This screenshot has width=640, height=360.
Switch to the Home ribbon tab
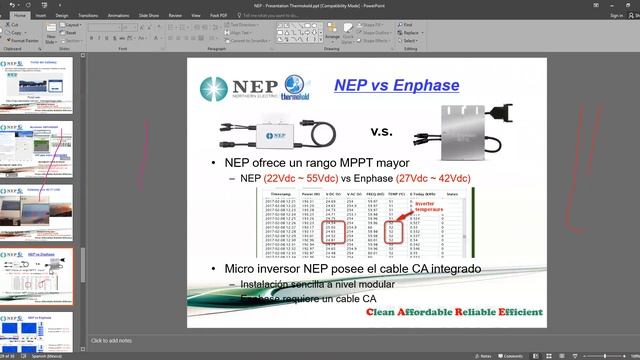19,16
